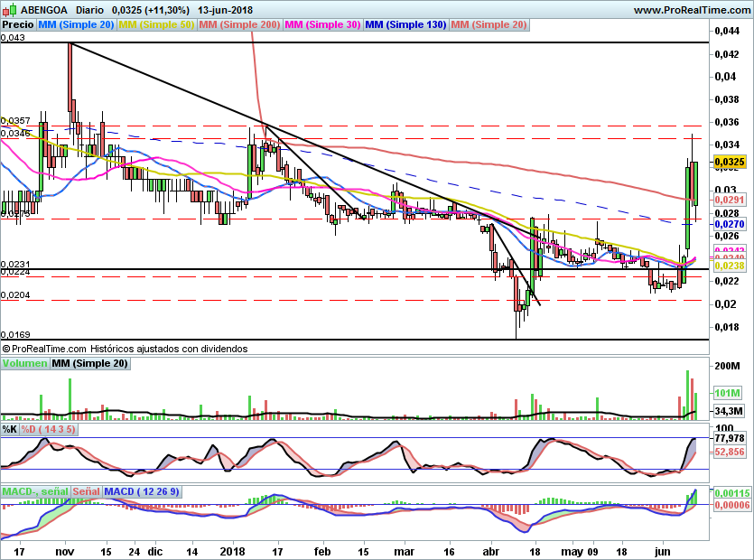Click the nov label on time axis
The image size is (754, 560).
click(x=65, y=551)
